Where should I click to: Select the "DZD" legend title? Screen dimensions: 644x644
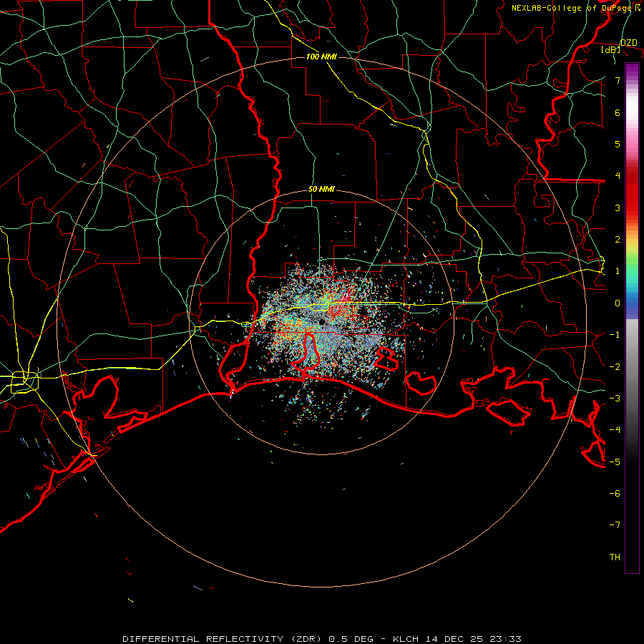click(629, 43)
